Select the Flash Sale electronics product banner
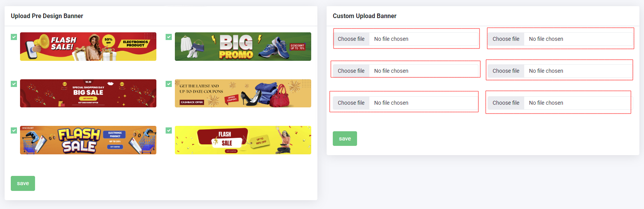Image resolution: width=644 pixels, height=209 pixels. (88, 47)
